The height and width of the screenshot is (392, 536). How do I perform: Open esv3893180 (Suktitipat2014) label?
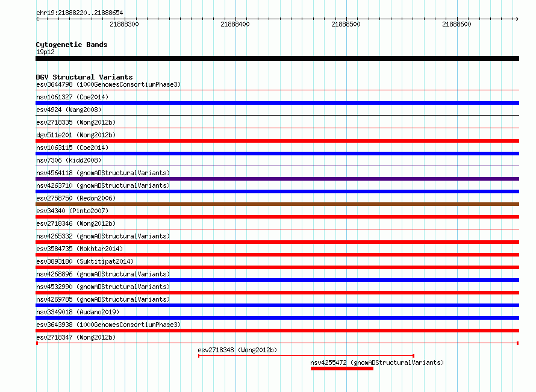[x=85, y=261]
